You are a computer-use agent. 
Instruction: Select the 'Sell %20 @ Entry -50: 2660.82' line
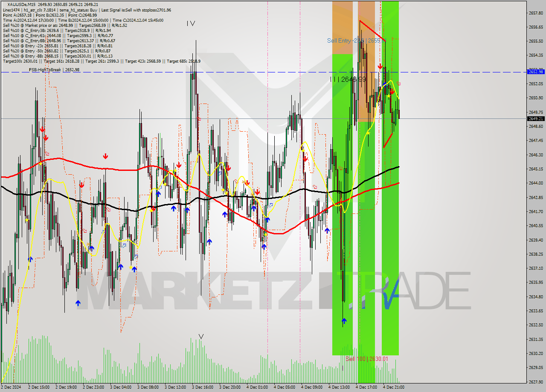point(56,51)
